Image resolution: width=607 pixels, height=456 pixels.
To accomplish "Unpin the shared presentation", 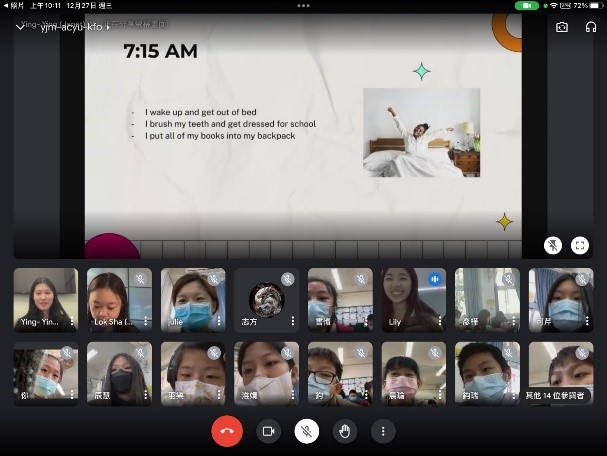I will tap(553, 245).
